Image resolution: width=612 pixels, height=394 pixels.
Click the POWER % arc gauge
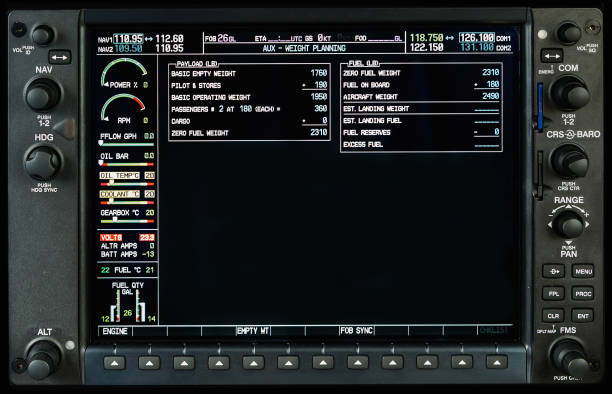pos(125,73)
